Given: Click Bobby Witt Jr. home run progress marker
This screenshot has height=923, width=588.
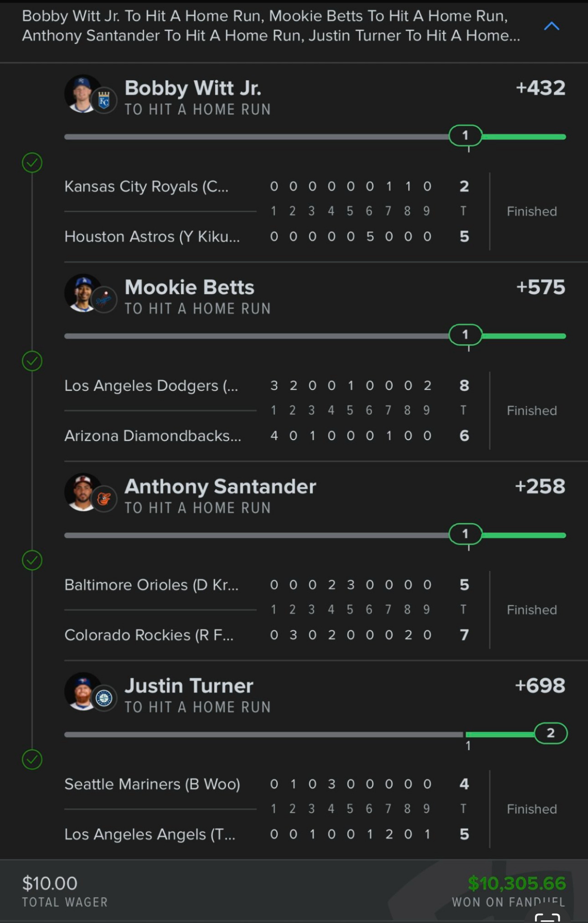Looking at the screenshot, I should click(465, 135).
